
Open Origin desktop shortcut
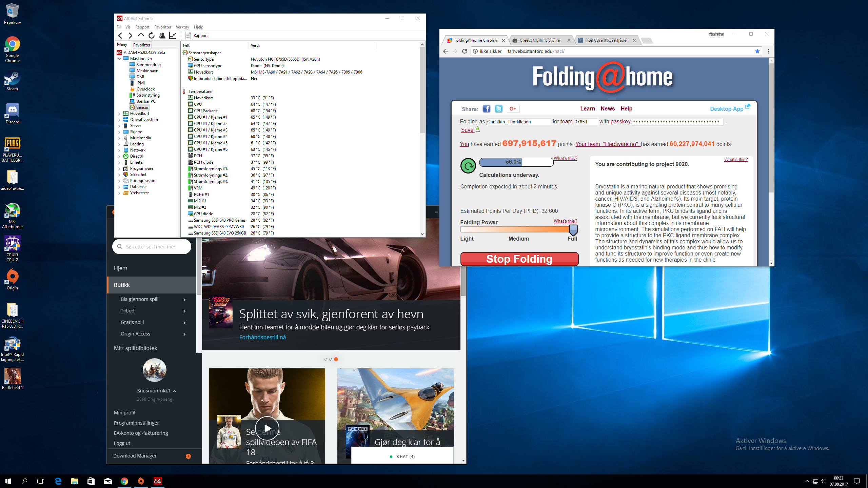click(x=12, y=280)
